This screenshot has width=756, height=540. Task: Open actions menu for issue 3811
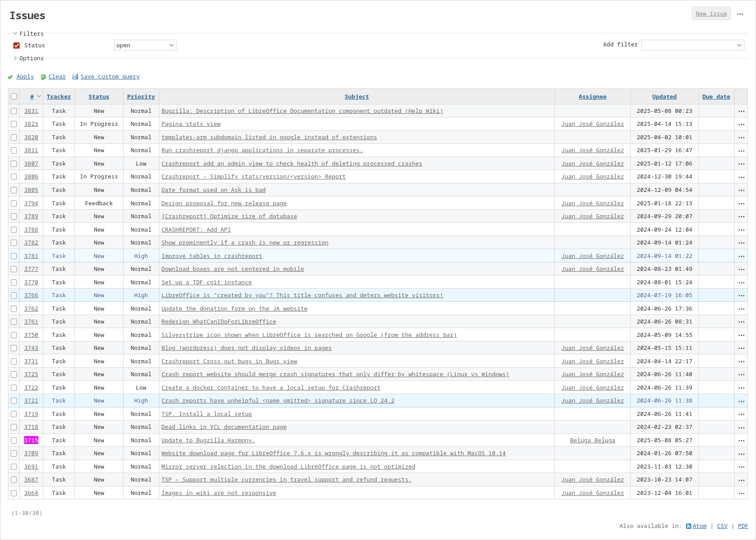click(x=741, y=151)
